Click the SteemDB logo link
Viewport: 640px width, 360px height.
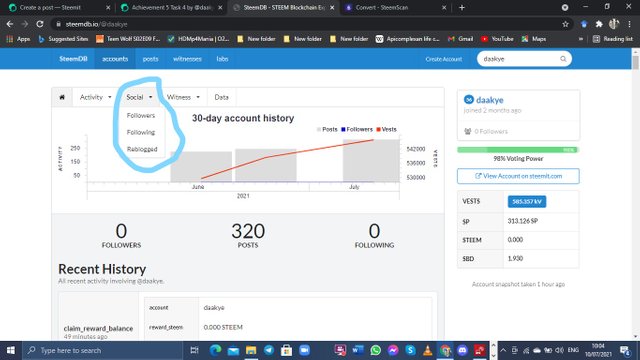[x=73, y=59]
